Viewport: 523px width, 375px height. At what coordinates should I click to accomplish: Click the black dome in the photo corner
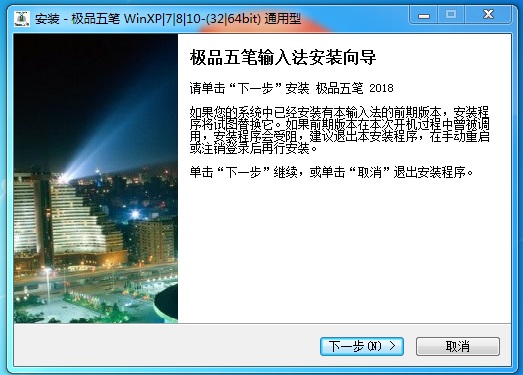click(x=167, y=304)
